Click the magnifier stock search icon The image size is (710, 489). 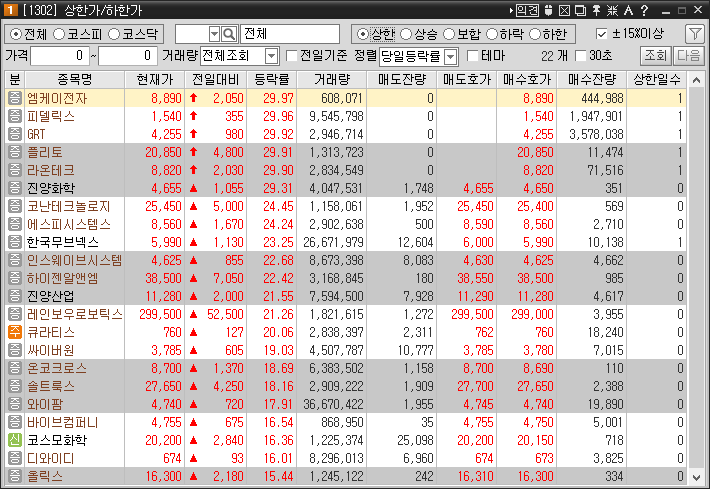tap(229, 34)
